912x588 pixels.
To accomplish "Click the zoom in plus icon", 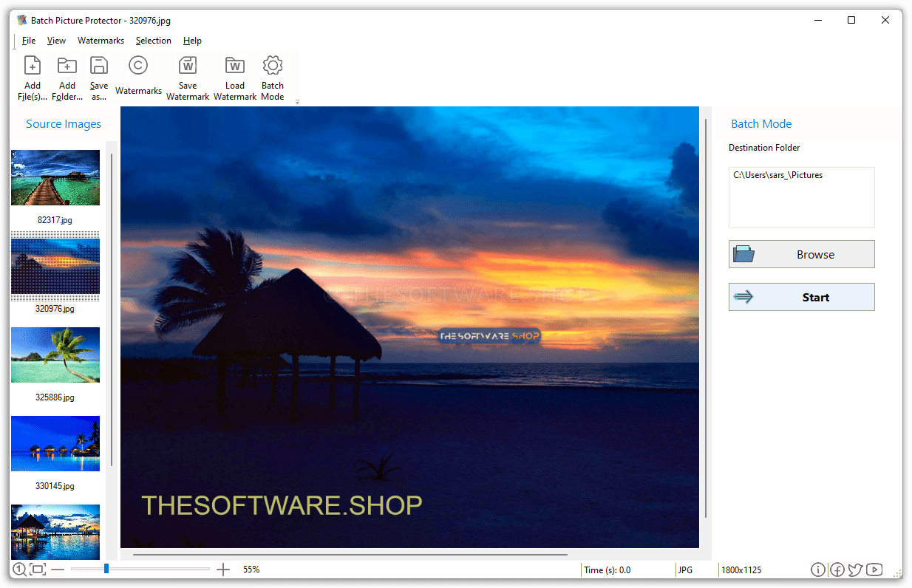I will (x=223, y=570).
